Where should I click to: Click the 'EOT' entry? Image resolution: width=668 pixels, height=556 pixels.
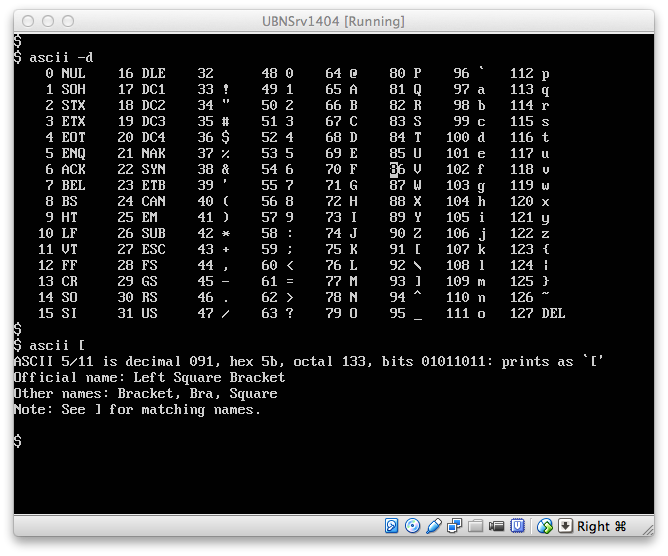pyautogui.click(x=73, y=137)
